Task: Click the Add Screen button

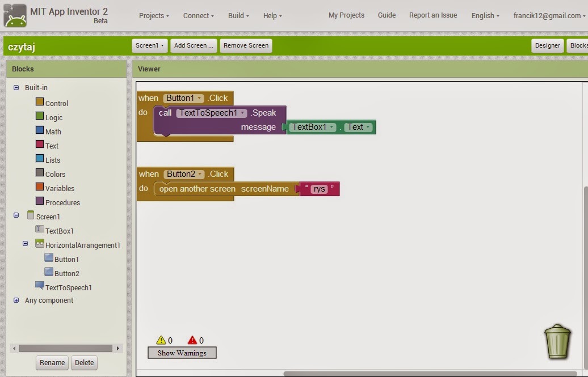Action: coord(194,45)
